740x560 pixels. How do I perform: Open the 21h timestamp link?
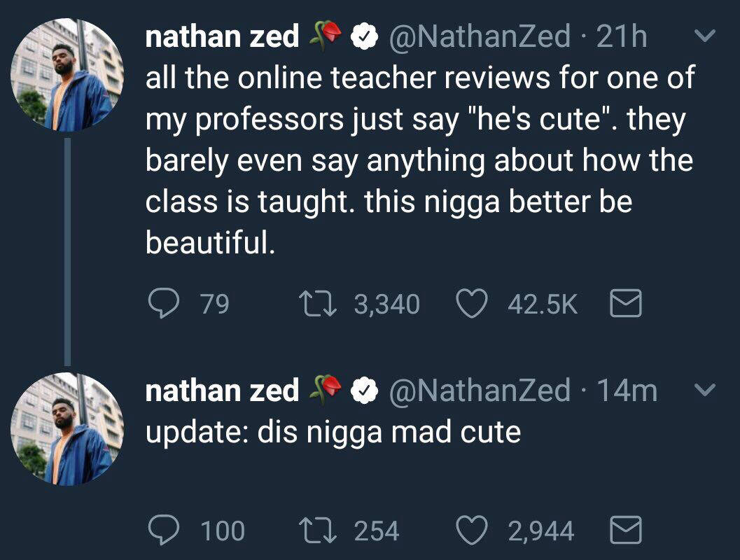click(622, 36)
